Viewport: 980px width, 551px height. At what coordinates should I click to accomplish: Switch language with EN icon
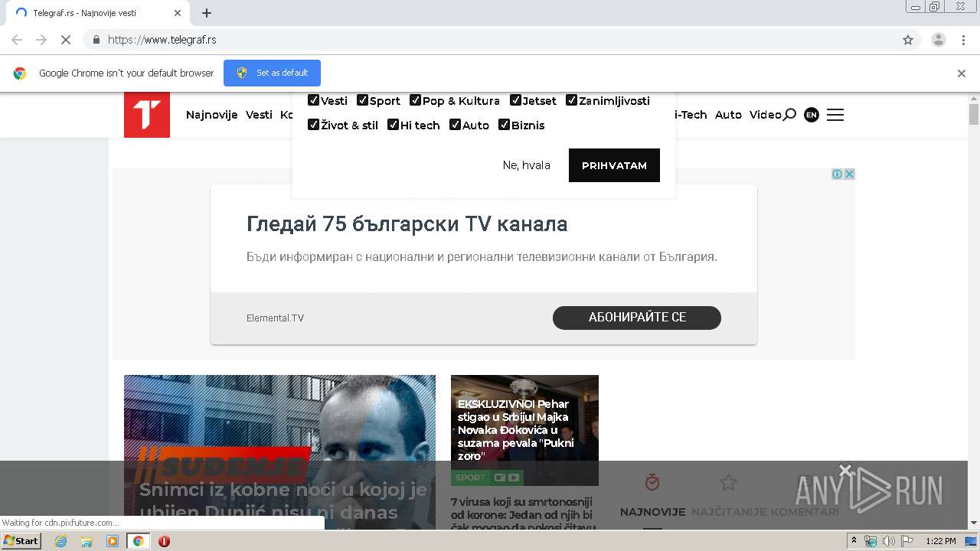pos(812,115)
